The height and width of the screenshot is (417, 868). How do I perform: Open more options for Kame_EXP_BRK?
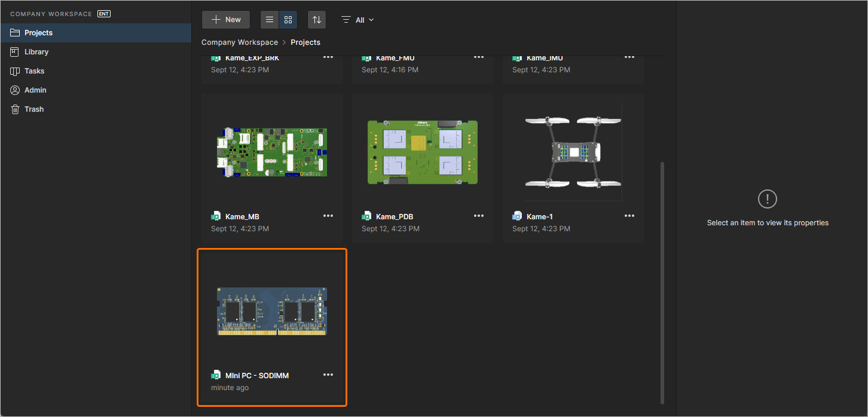[328, 57]
